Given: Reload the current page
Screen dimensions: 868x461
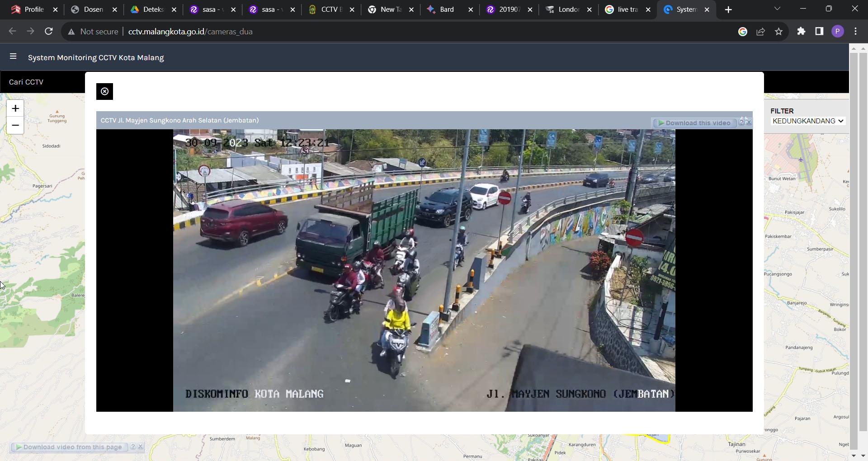Looking at the screenshot, I should pos(49,31).
